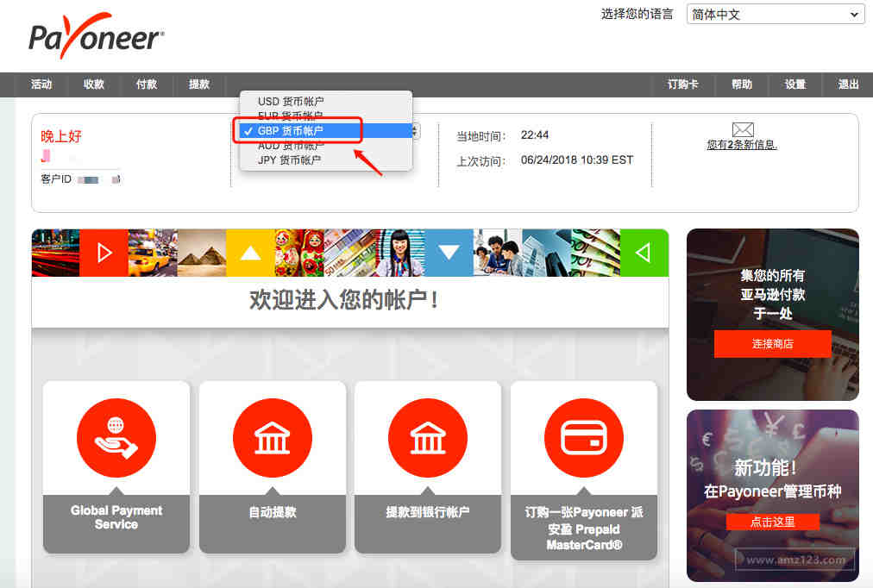Open the 活动 menu
Screen dimensions: 873x588
coord(41,84)
